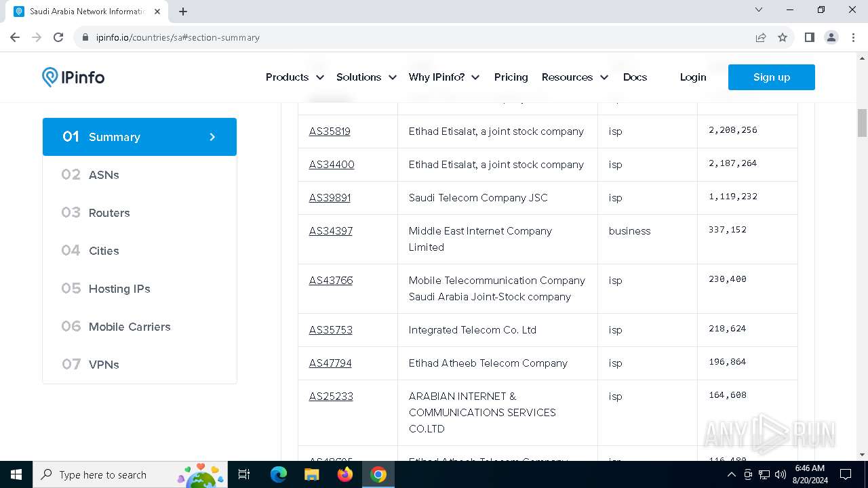Go forward with the browser arrow
Viewport: 868px width, 488px height.
[x=37, y=37]
